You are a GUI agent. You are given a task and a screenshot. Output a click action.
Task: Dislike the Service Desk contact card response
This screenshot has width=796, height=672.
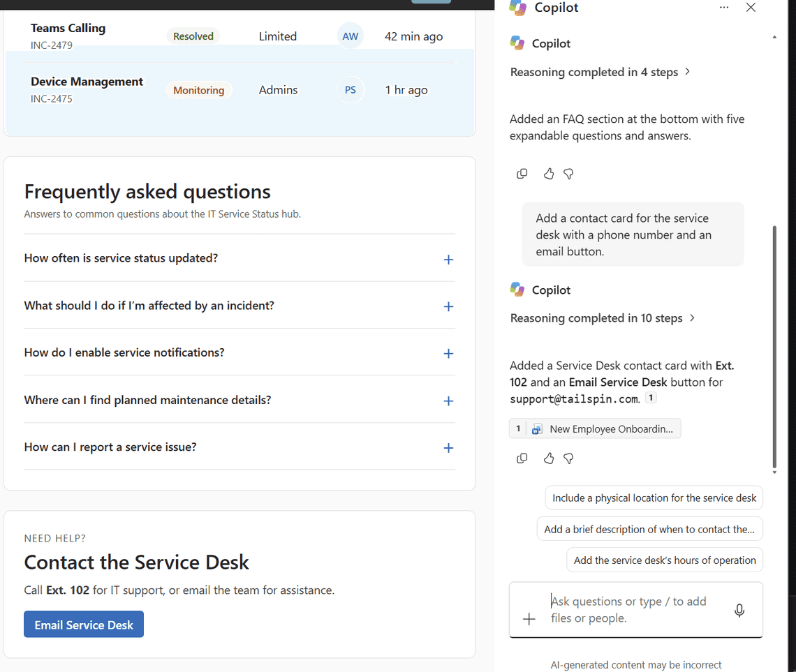pos(568,458)
